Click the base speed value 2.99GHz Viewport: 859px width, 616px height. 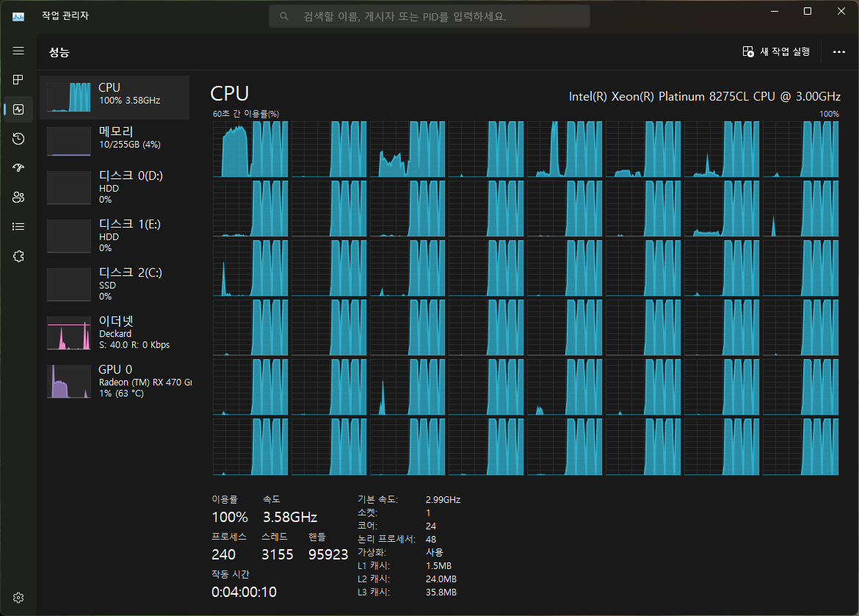pos(443,500)
